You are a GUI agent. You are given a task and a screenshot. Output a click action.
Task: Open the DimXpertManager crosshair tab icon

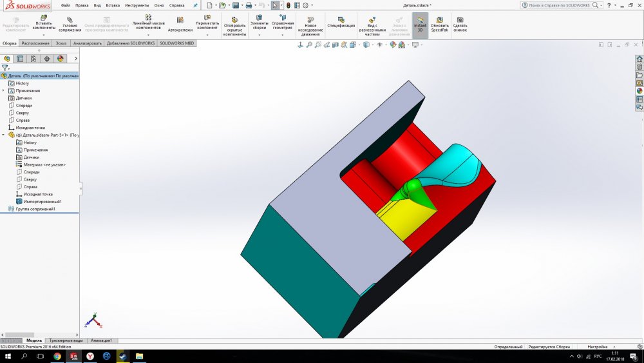pyautogui.click(x=47, y=59)
